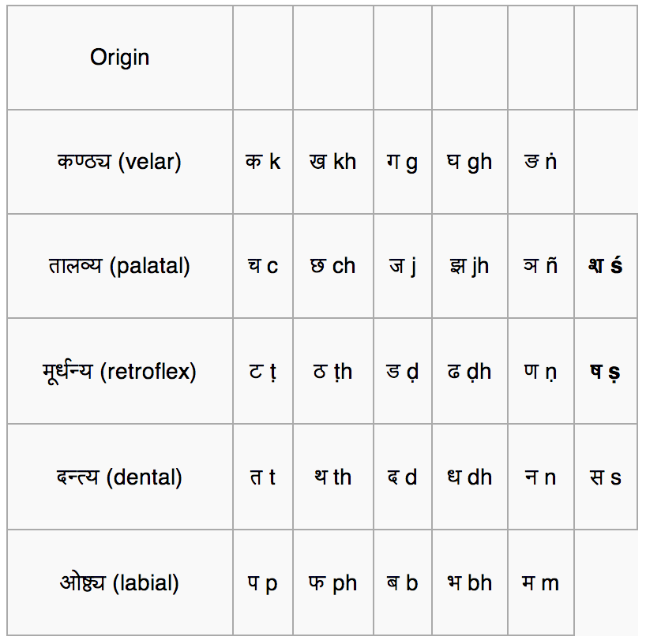646x644 pixels.
Task: Select the ङ ṅ velar nasal cell
Action: click(x=541, y=162)
